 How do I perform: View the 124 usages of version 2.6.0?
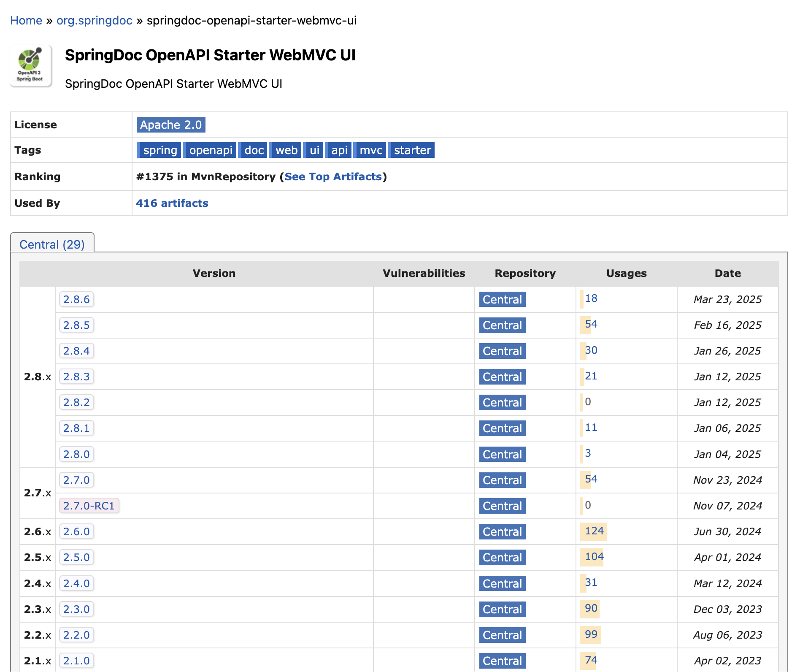click(x=595, y=531)
